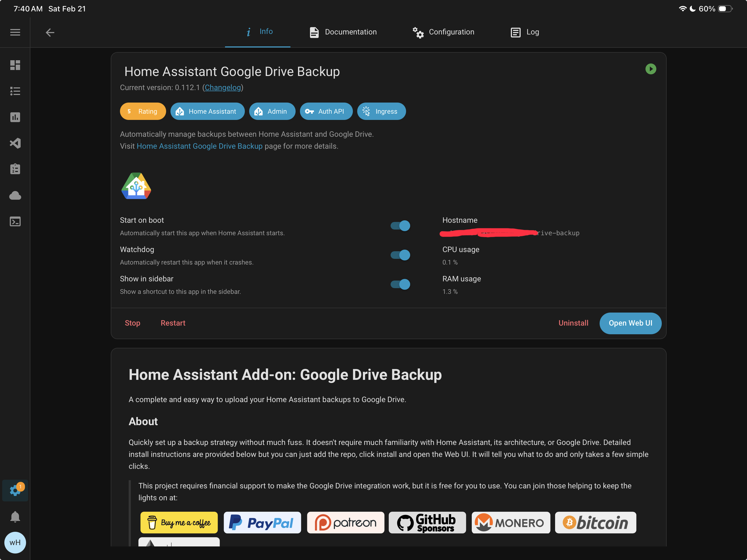Click the Rating chip with score 5

(143, 112)
